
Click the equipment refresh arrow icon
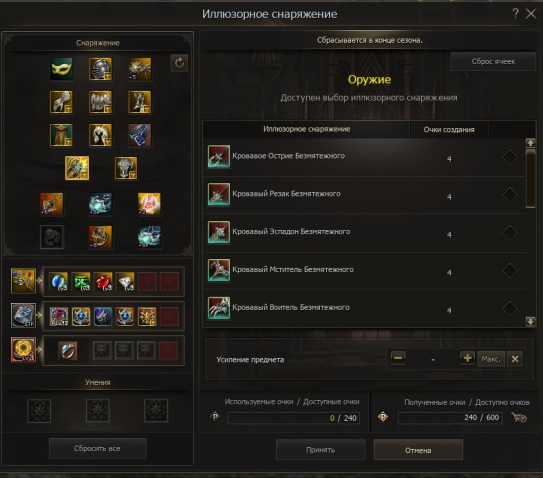(x=179, y=63)
